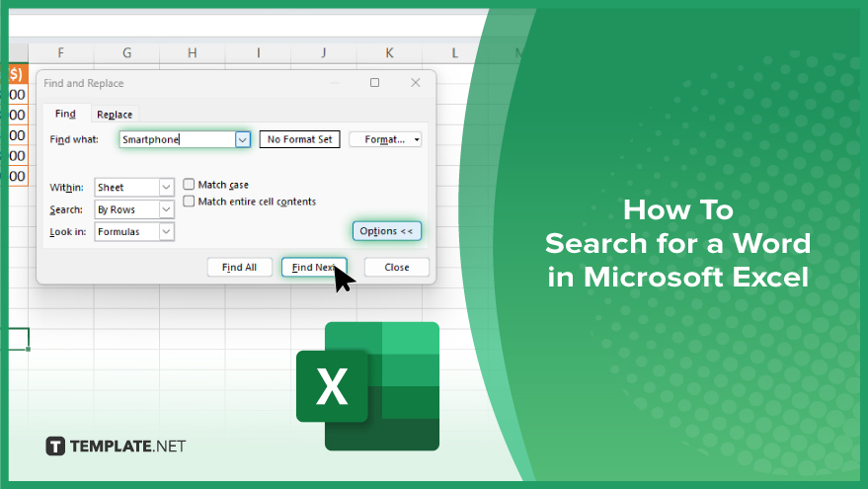Screen dimensions: 868x489
Task: Maximize the Find and Replace dialog
Action: point(375,83)
